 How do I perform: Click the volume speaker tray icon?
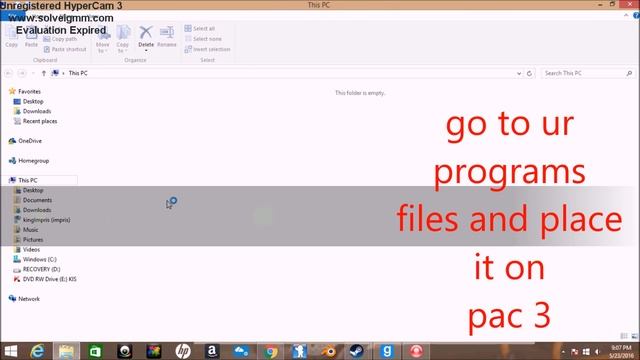(598, 351)
